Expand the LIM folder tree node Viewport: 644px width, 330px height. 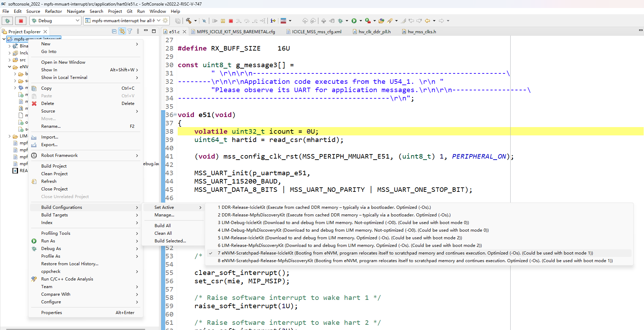click(10, 136)
